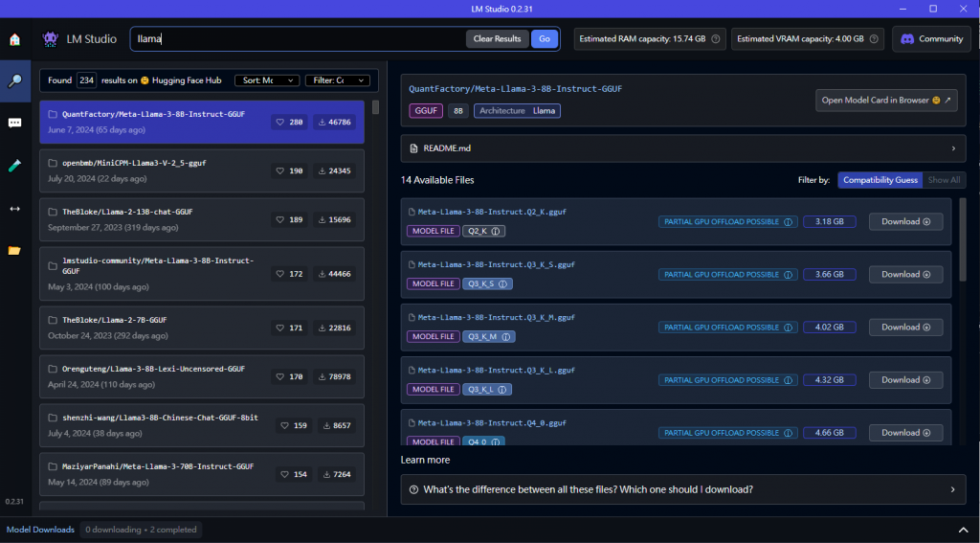Download the Q3_K_M gguf file
Viewport: 980px width, 543px height.
(905, 327)
